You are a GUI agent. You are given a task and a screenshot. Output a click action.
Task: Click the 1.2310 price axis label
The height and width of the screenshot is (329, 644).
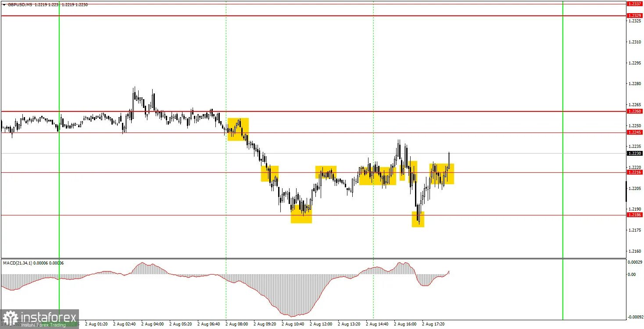pos(634,42)
